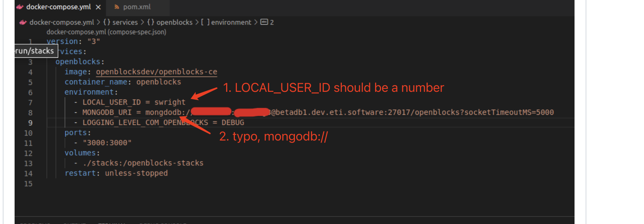Click the string value icon ending the breadcrumbs
Viewport: 644px width, 224px height.
(264, 22)
